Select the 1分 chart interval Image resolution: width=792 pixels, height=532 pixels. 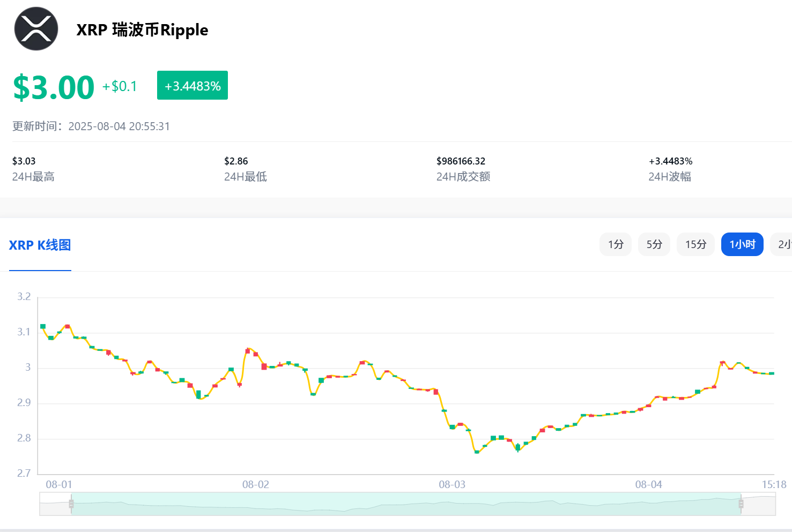(x=616, y=244)
